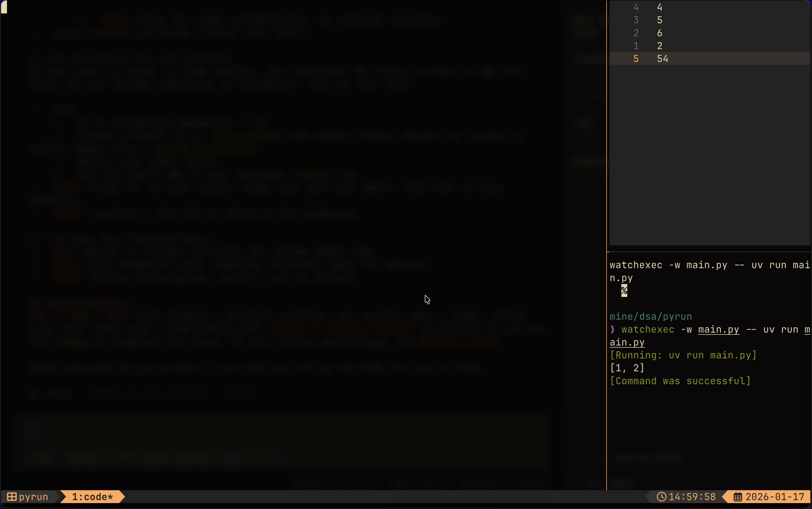The height and width of the screenshot is (509, 812).
Task: Click the clock icon in status bar
Action: tap(662, 497)
